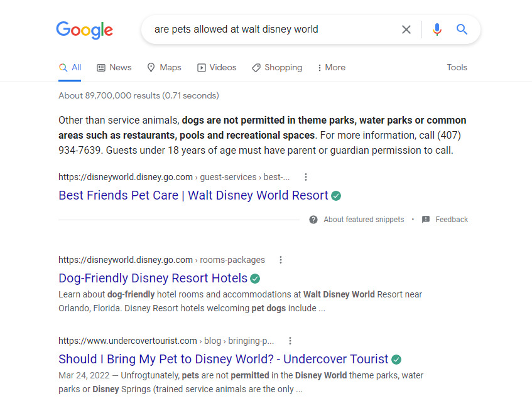The width and height of the screenshot is (532, 406).
Task: Clear the search query with the X icon
Action: pyautogui.click(x=406, y=29)
